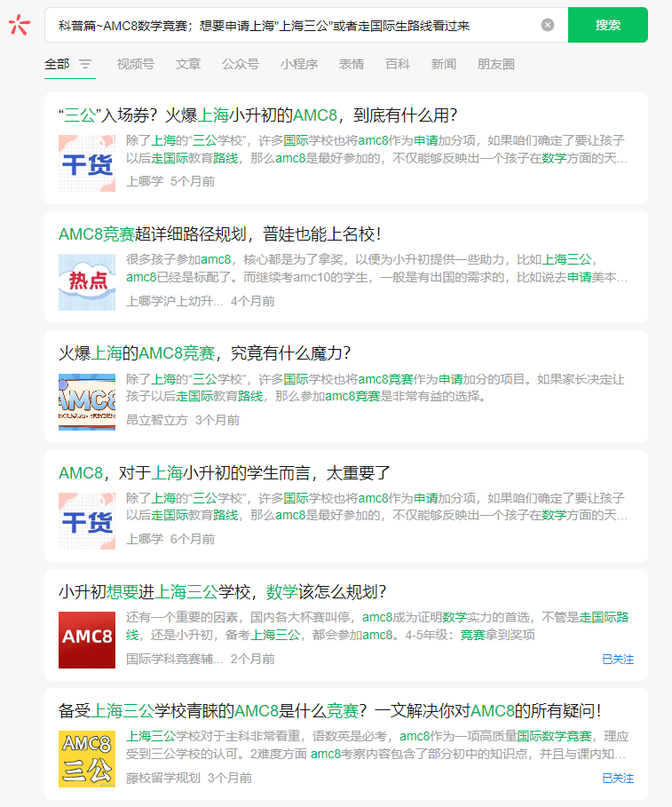Click the yellow AMC8 三公 thumbnail
Viewport: 672px width, 807px height.
point(87,759)
